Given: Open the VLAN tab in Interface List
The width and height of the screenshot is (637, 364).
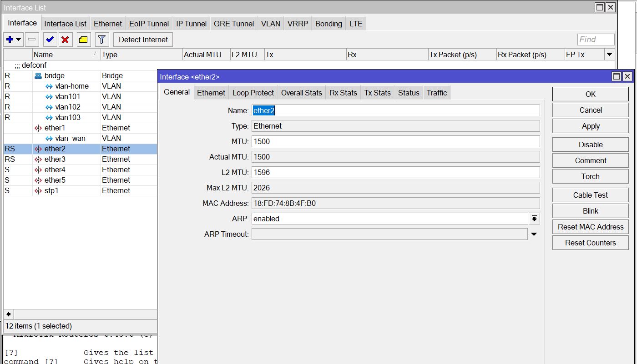Looking at the screenshot, I should (270, 24).
